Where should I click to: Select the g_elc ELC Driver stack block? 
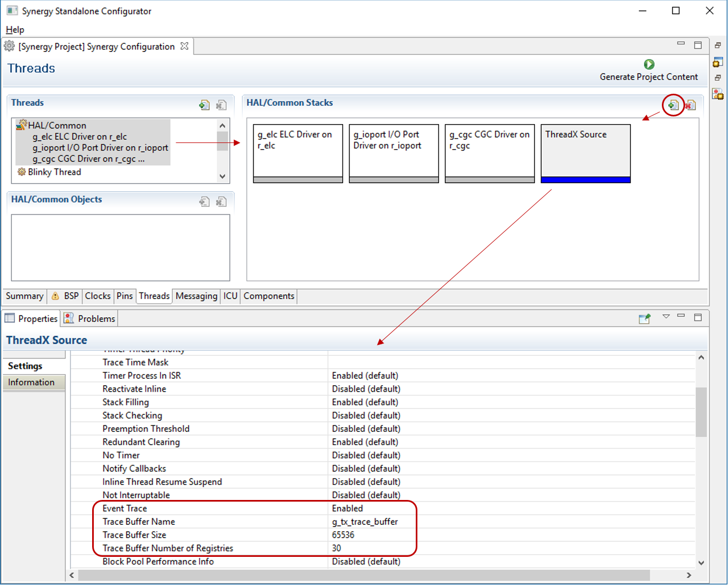coord(298,154)
